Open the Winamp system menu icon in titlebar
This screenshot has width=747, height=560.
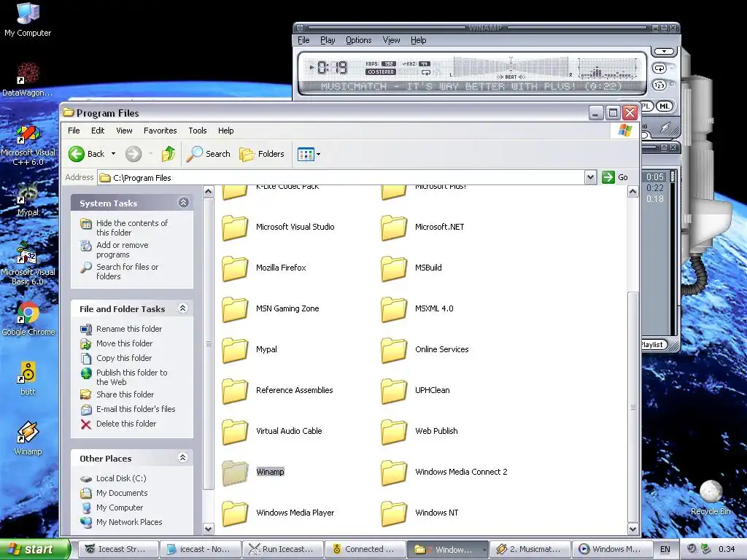click(x=298, y=28)
